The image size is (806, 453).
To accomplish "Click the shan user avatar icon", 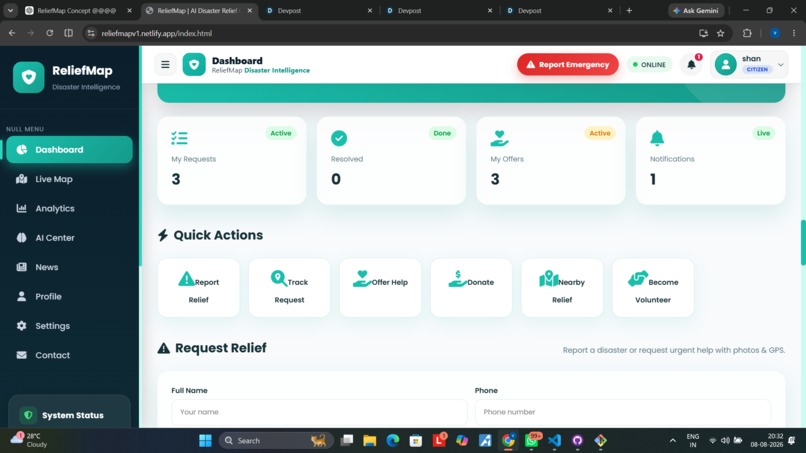I will [x=725, y=64].
